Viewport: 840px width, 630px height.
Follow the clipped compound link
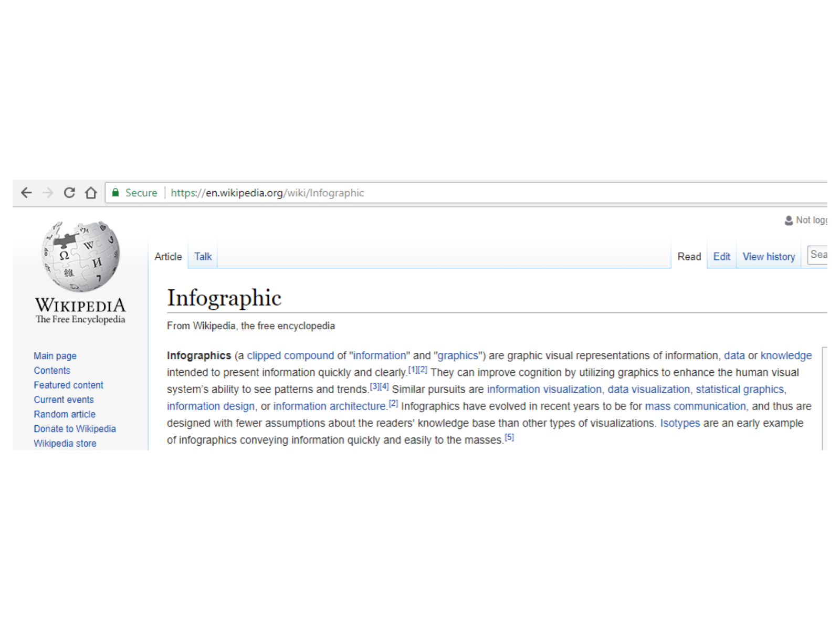(x=290, y=355)
